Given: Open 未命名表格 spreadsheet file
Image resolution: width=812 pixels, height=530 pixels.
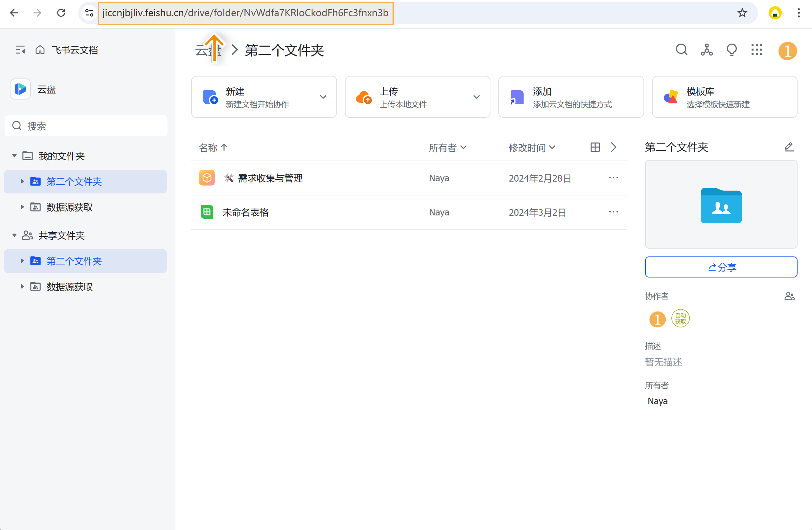Looking at the screenshot, I should pos(245,212).
